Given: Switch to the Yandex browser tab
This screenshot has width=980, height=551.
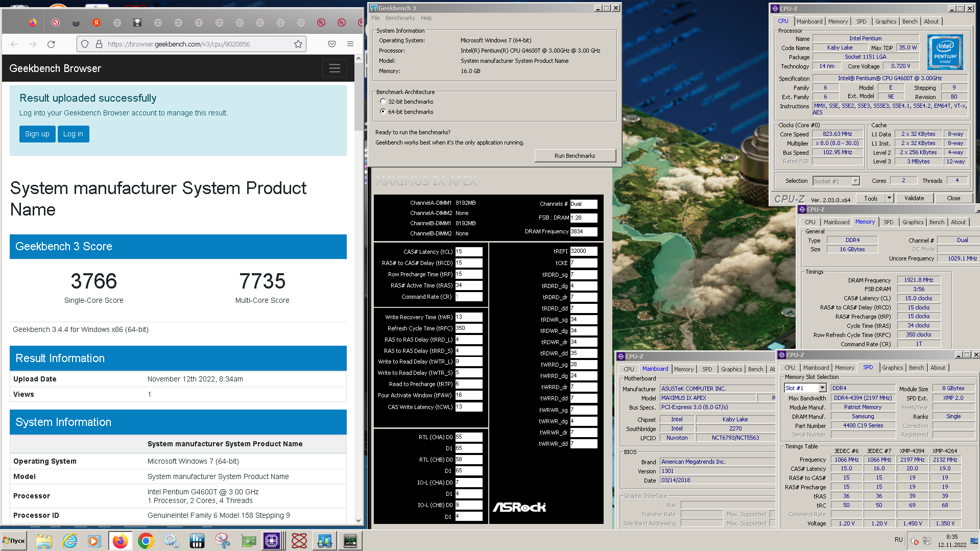Looking at the screenshot, I should click(97, 22).
